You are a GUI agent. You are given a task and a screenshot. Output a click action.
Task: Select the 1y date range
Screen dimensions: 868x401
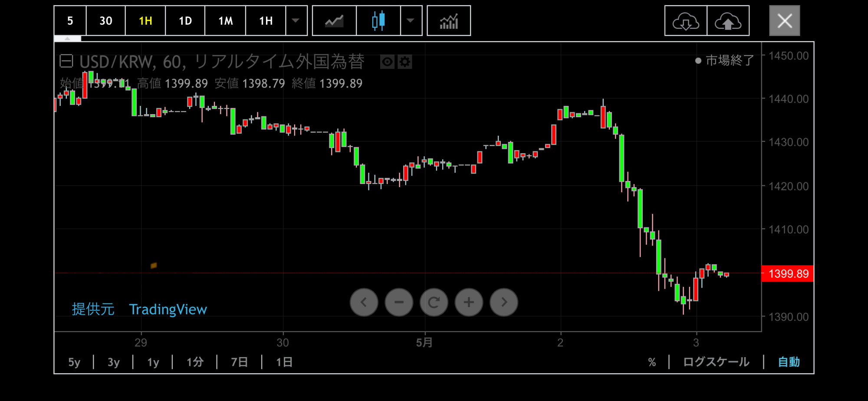(153, 362)
